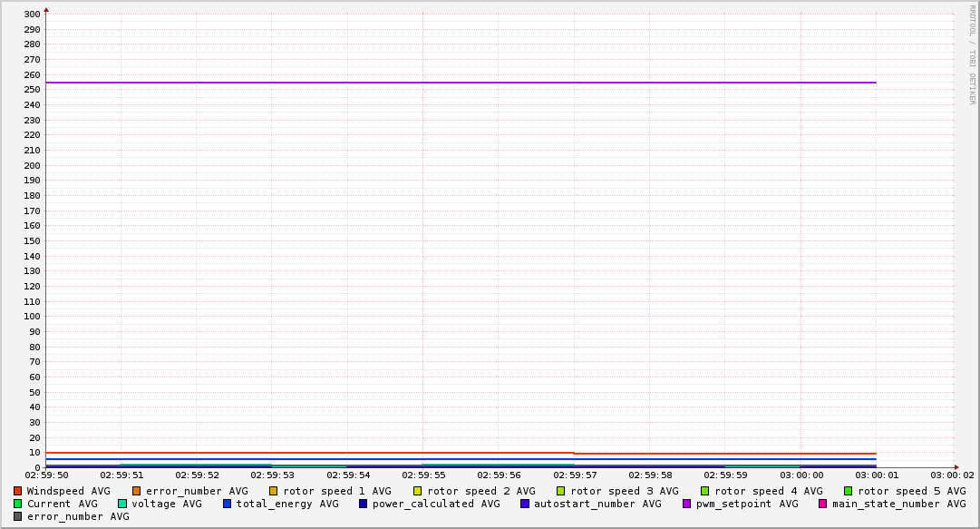The height and width of the screenshot is (529, 980).
Task: Click the orange error_number AVG legend swatch
Action: (x=137, y=491)
